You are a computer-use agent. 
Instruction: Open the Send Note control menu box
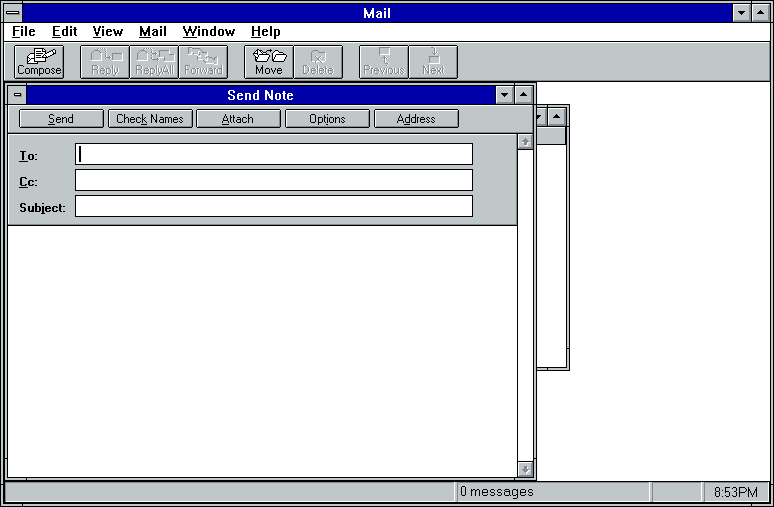coord(17,95)
